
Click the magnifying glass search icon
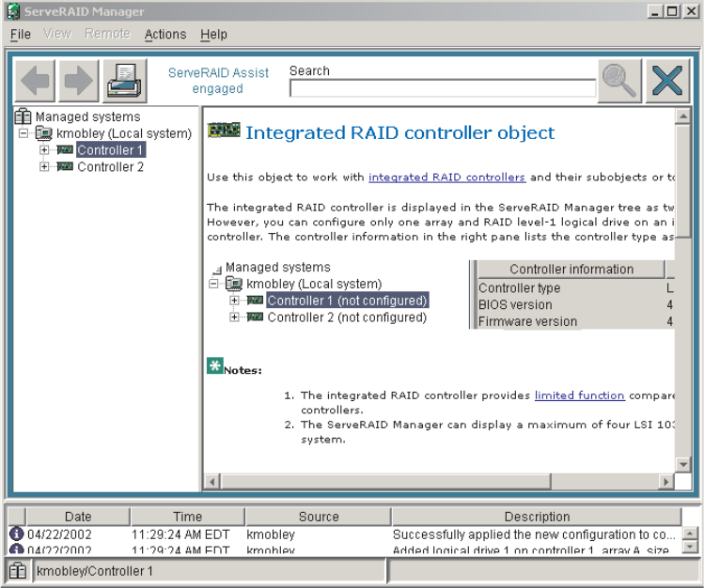click(619, 81)
